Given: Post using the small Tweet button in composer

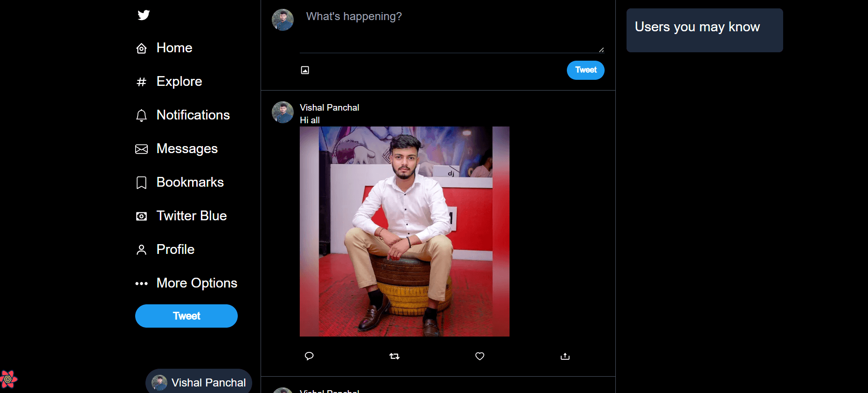Looking at the screenshot, I should pyautogui.click(x=586, y=70).
